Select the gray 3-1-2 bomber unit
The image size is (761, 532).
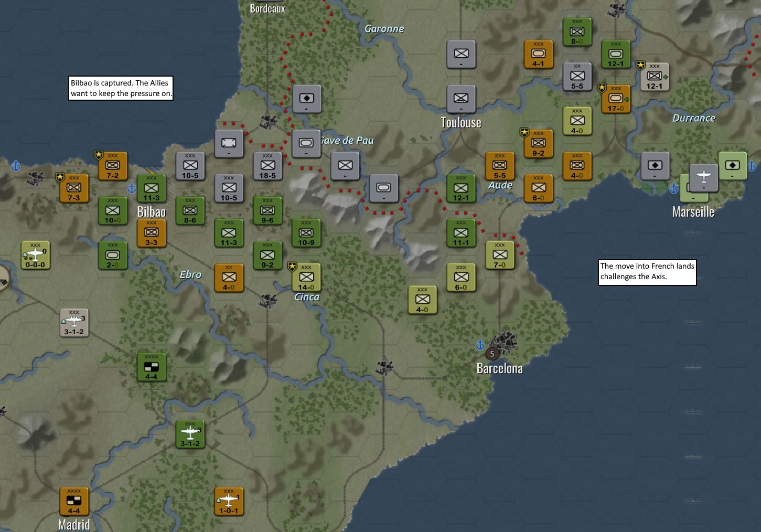74,323
